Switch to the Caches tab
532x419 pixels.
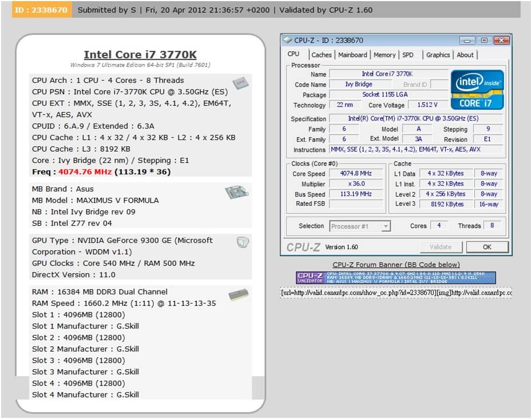click(x=321, y=55)
